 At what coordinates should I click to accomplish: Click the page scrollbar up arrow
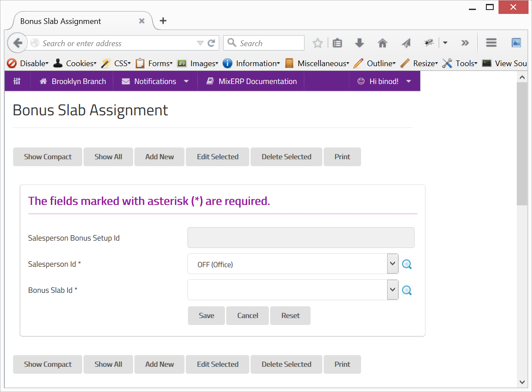pyautogui.click(x=522, y=77)
